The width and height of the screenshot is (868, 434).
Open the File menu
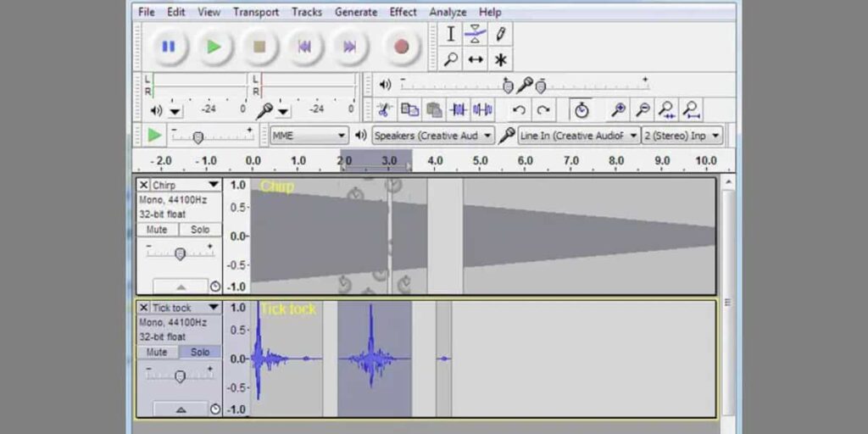(x=146, y=12)
